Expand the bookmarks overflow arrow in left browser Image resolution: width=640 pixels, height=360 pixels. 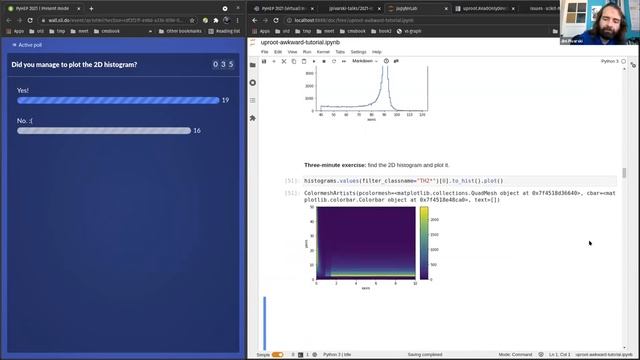pos(150,31)
